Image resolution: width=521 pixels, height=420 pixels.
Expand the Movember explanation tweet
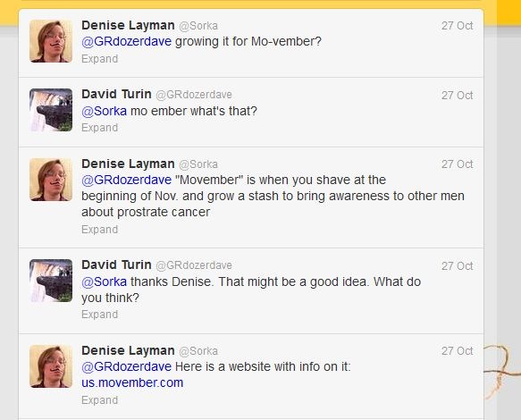pyautogui.click(x=100, y=230)
